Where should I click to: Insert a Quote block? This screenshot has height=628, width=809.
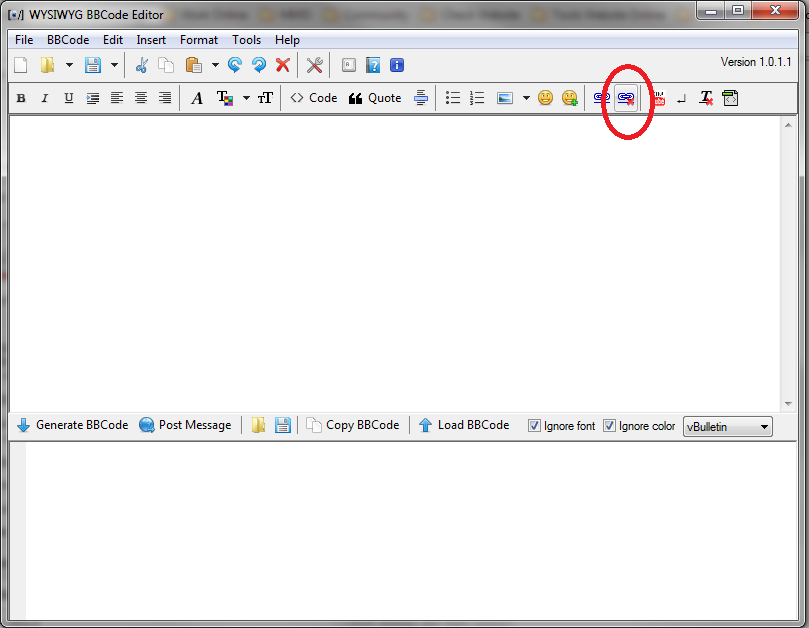coord(375,98)
